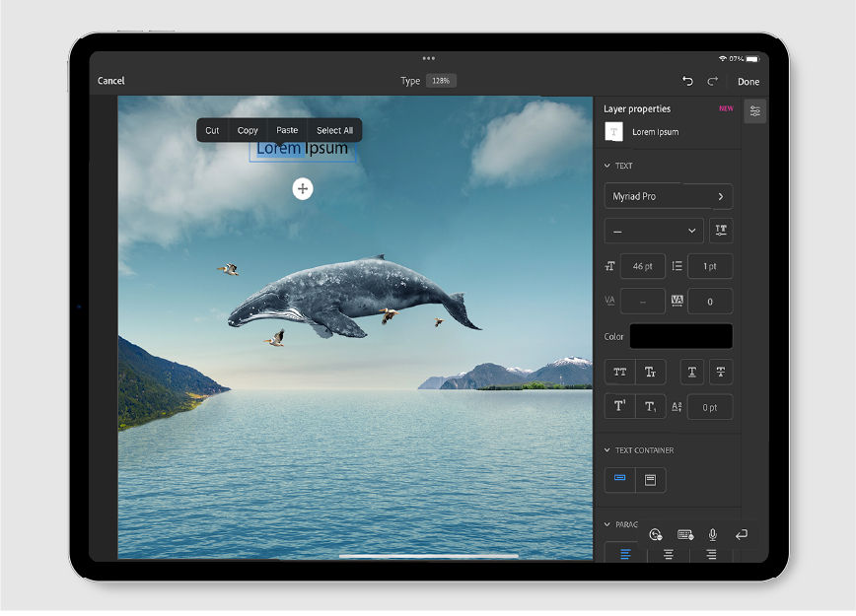Enable center paragraph alignment
Screen dimensions: 856x616
pyautogui.click(x=669, y=554)
